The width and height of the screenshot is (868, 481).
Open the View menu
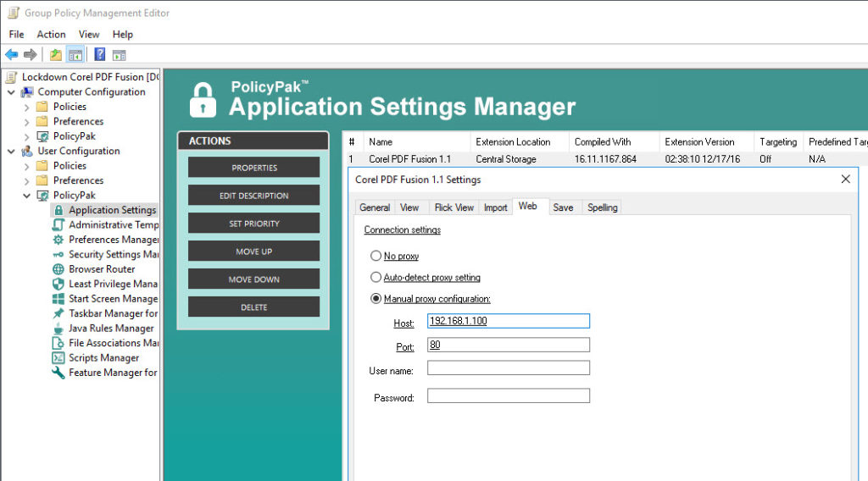[88, 34]
